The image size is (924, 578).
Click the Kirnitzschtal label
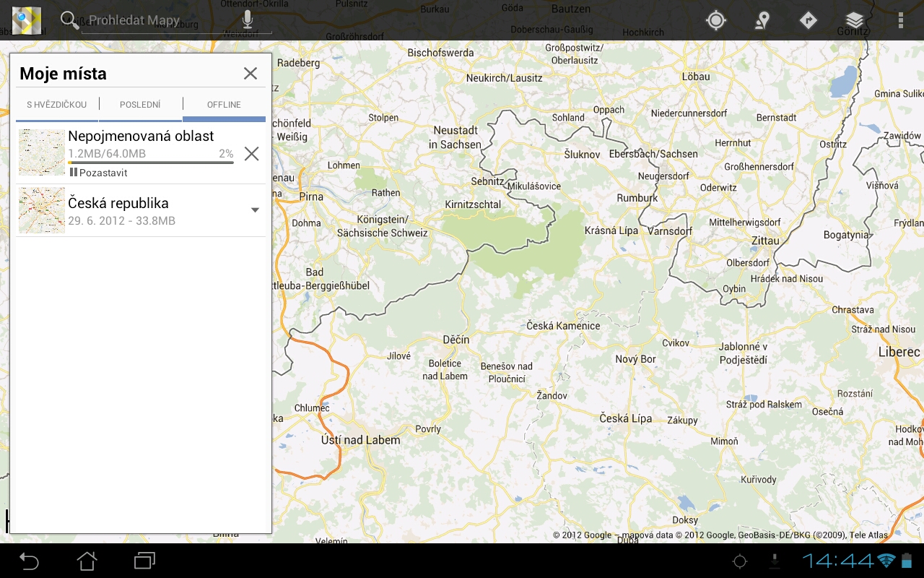(x=473, y=204)
